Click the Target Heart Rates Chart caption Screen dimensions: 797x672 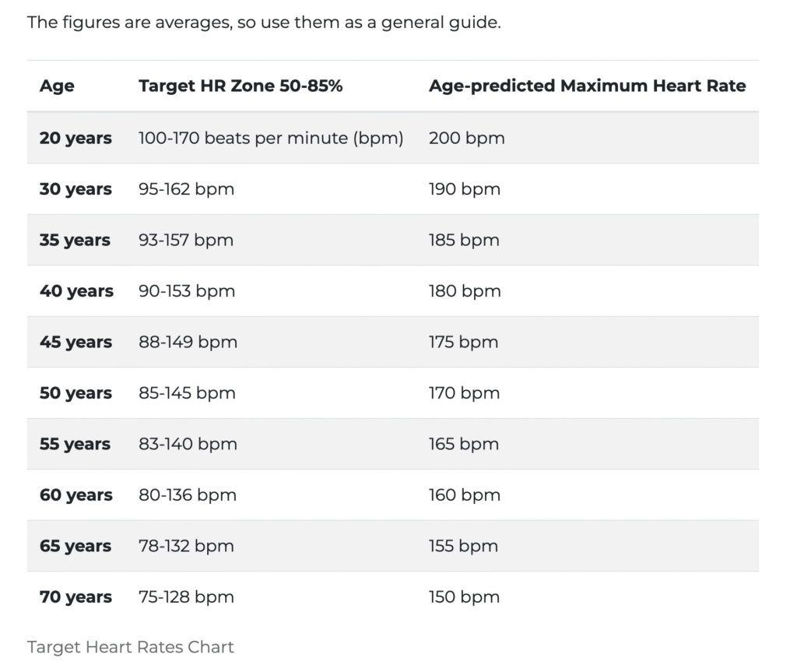(130, 646)
